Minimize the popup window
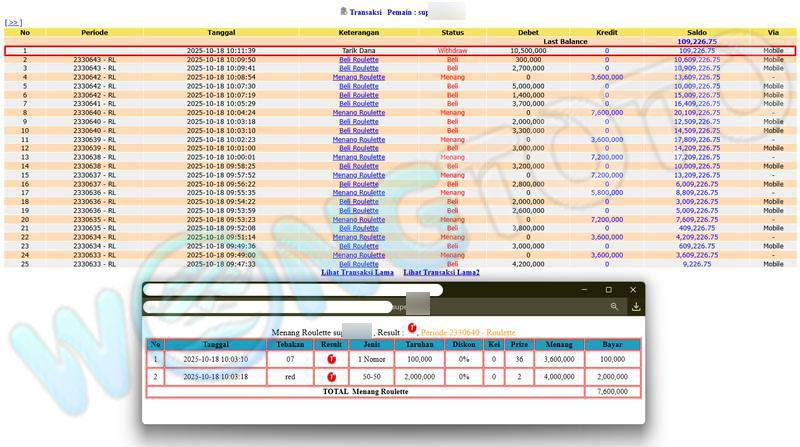Viewport: 800px width, 447px height. point(584,289)
